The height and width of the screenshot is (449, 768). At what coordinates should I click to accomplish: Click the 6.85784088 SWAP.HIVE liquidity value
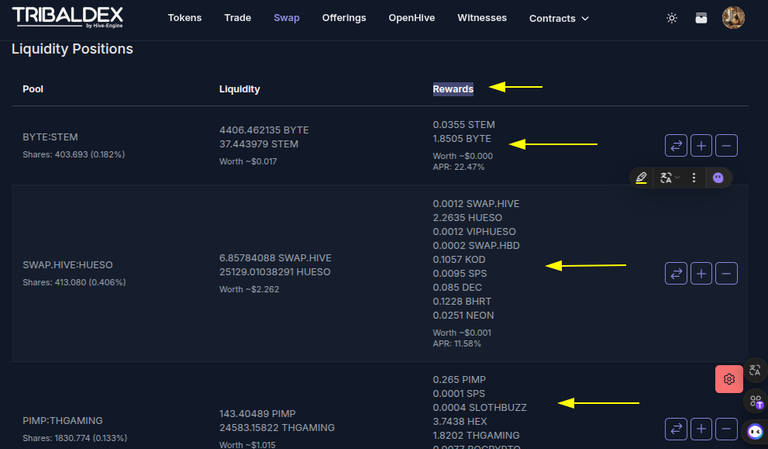275,258
